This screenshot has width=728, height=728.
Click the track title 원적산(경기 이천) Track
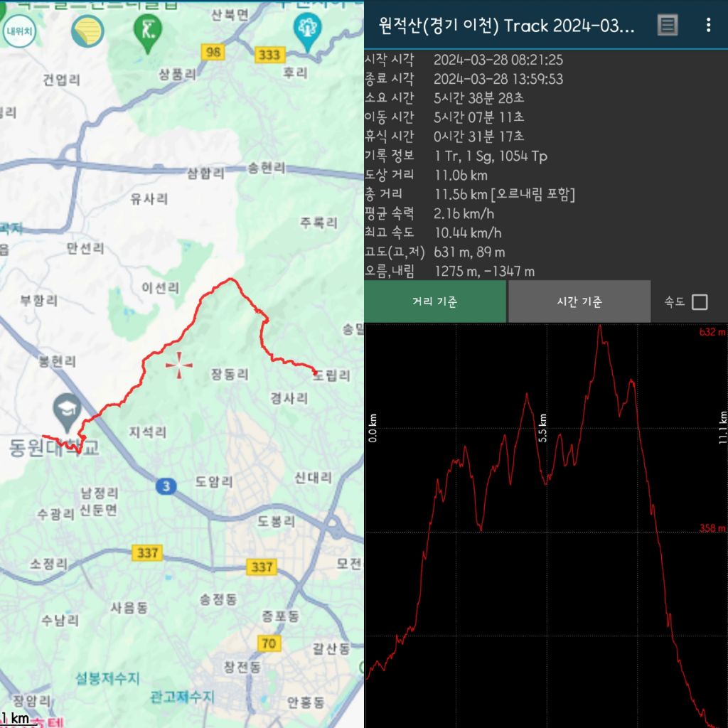tap(506, 25)
